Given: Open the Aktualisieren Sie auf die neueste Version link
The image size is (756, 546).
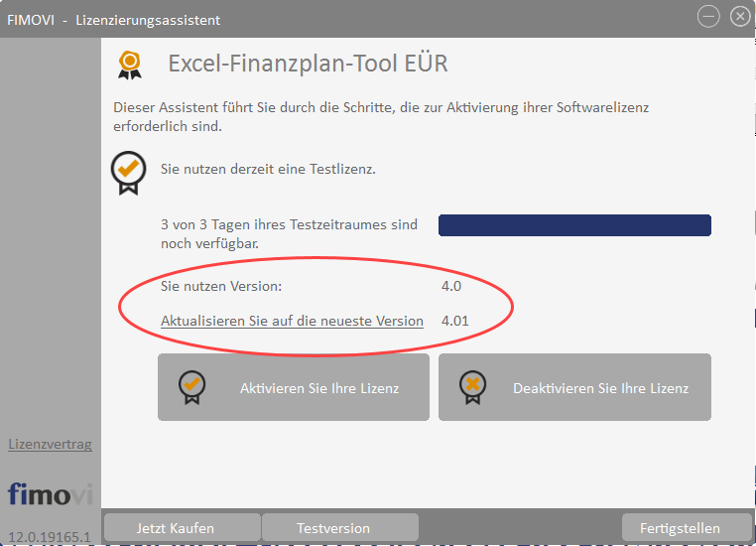Looking at the screenshot, I should tap(292, 321).
